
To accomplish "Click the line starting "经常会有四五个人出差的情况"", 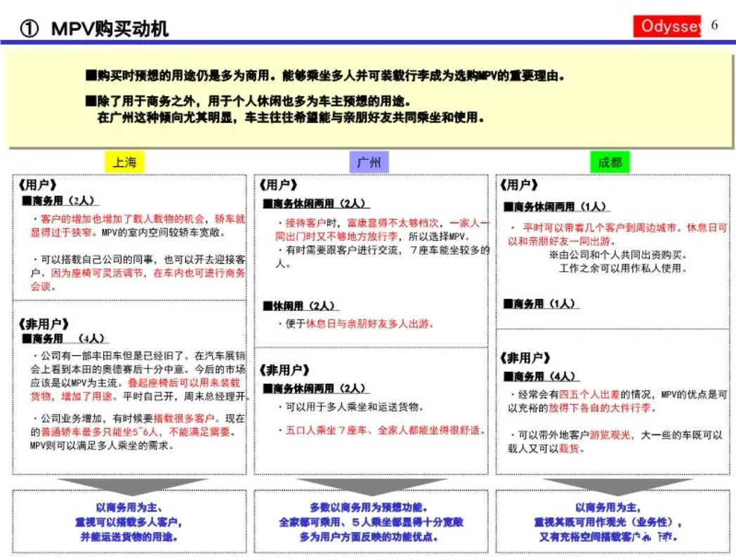I will coord(619,394).
